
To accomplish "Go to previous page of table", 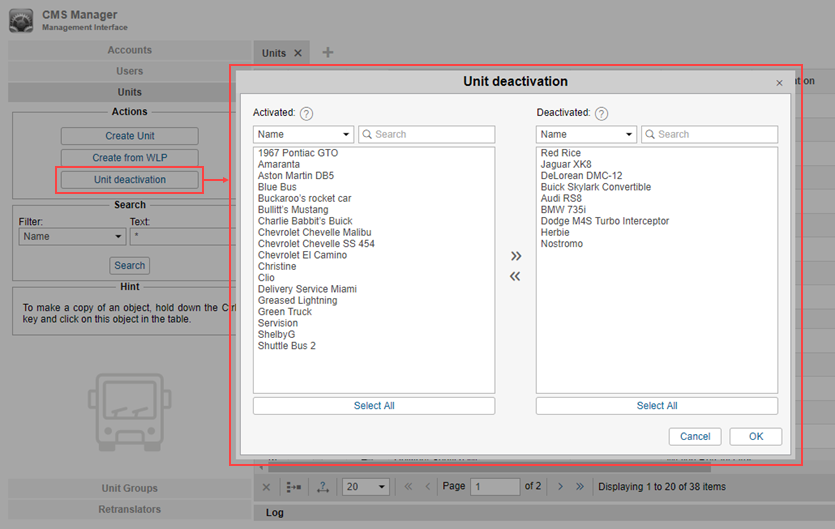I will point(428,486).
